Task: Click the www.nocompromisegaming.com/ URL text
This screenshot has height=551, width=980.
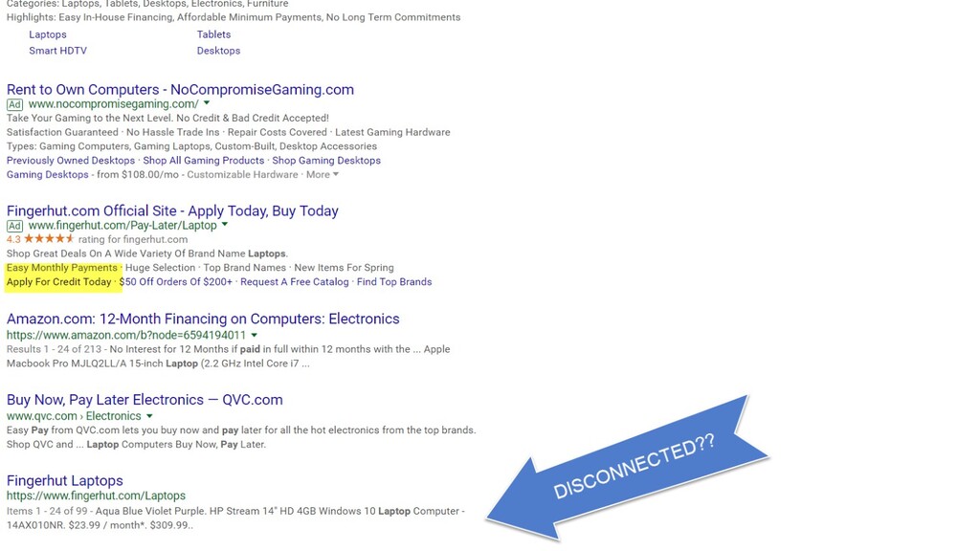Action: click(114, 103)
